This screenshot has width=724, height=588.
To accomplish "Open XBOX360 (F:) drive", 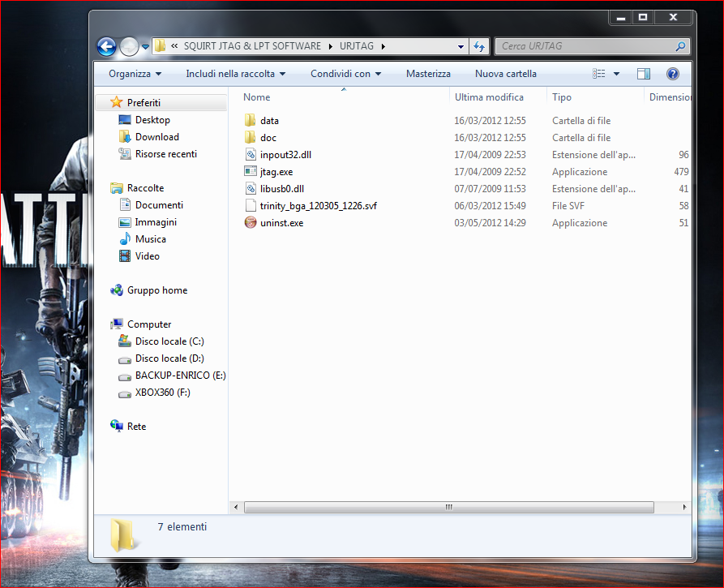I will 162,393.
